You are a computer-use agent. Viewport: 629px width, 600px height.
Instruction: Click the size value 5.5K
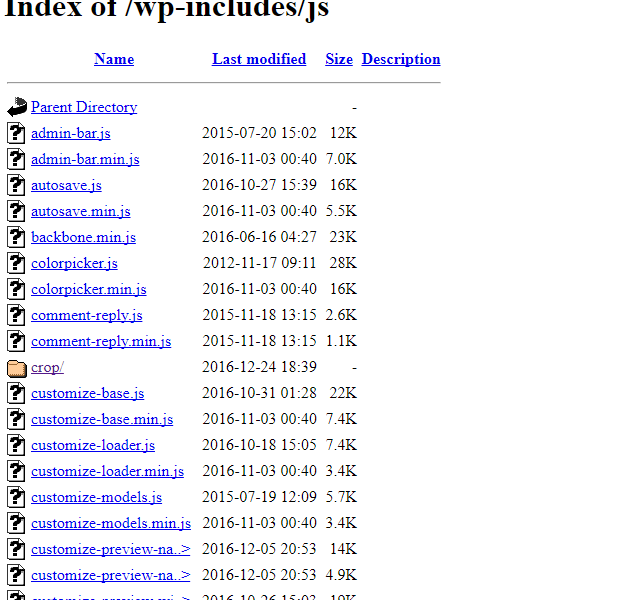(x=341, y=211)
